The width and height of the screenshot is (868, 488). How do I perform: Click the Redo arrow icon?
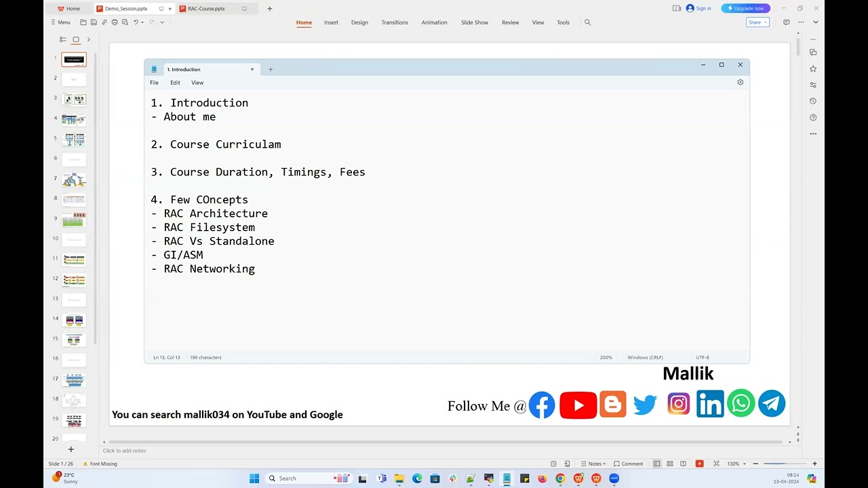151,22
